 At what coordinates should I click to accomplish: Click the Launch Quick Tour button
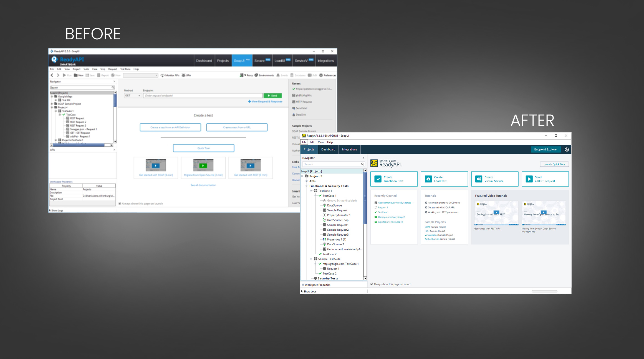[x=554, y=164]
